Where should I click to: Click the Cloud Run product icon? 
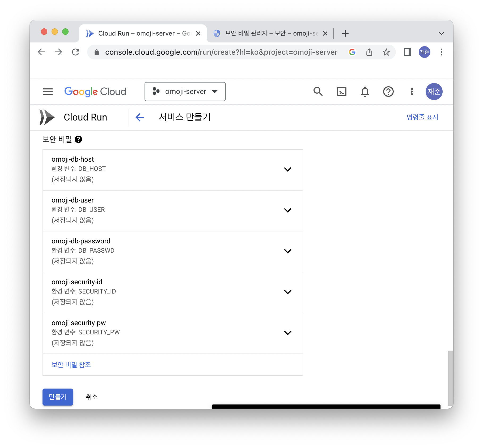tap(47, 117)
